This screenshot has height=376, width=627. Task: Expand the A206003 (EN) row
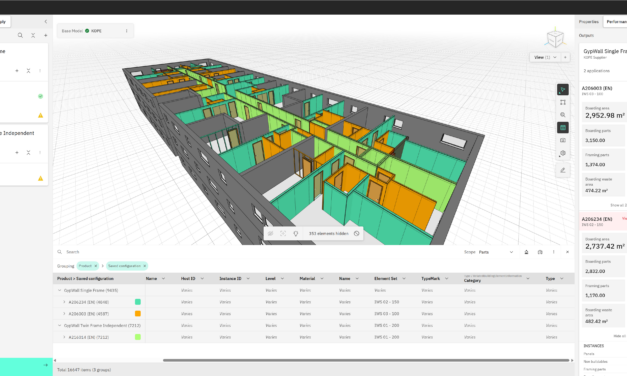click(x=64, y=314)
